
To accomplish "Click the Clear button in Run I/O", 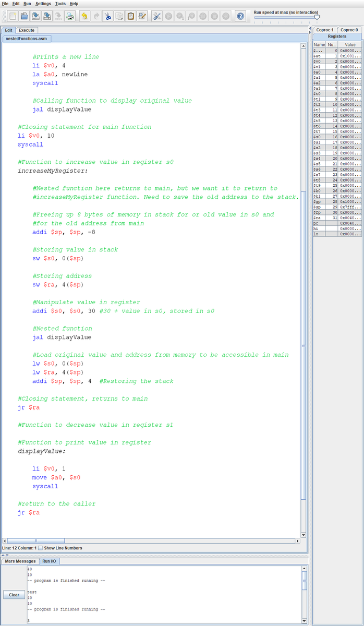I will point(14,595).
